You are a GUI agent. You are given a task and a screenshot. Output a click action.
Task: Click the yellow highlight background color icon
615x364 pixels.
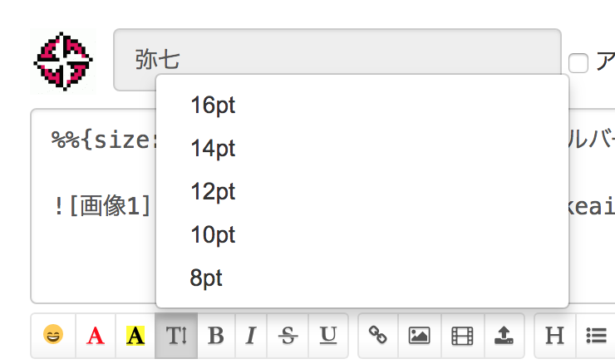[135, 336]
